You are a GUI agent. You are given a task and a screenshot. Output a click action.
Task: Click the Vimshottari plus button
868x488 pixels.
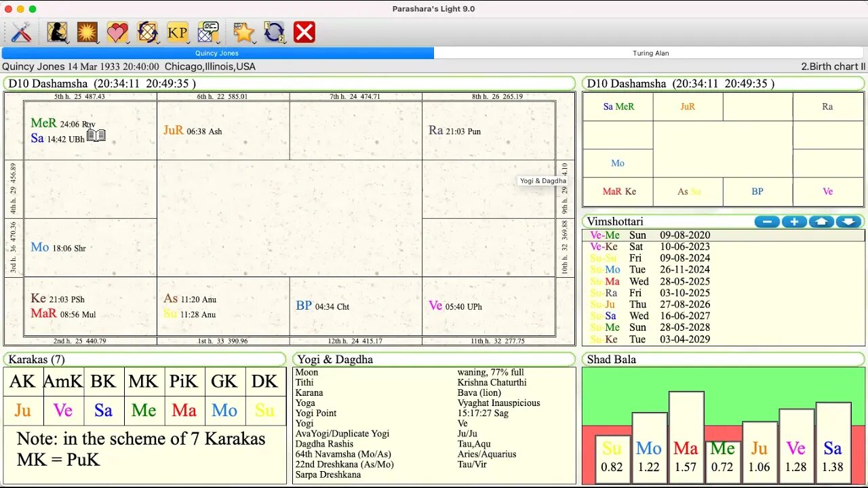[x=794, y=222]
